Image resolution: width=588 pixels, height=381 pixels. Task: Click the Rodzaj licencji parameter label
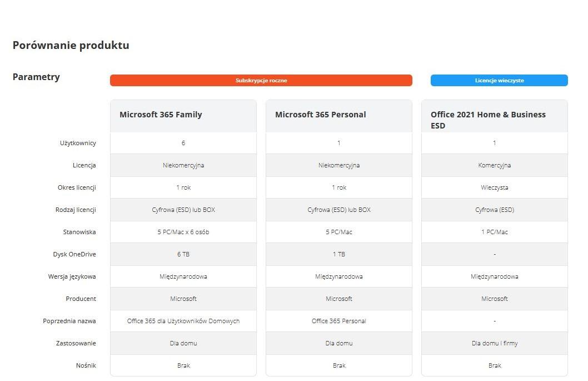coord(76,210)
